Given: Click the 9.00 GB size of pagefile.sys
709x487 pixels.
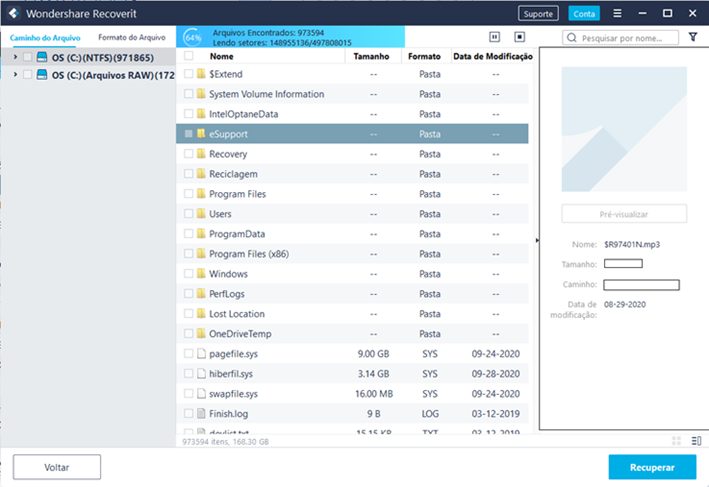Looking at the screenshot, I should tap(373, 354).
